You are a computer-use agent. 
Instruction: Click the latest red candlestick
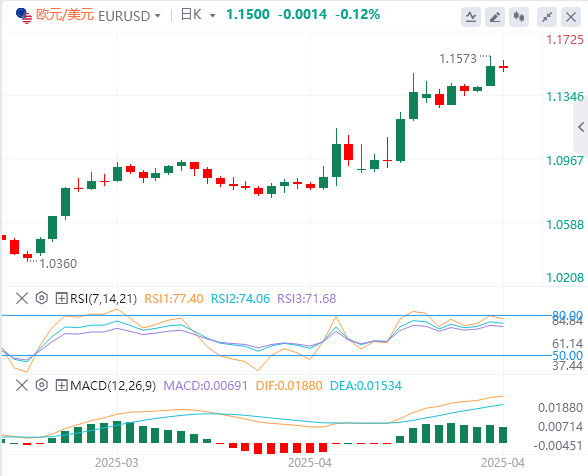(504, 67)
